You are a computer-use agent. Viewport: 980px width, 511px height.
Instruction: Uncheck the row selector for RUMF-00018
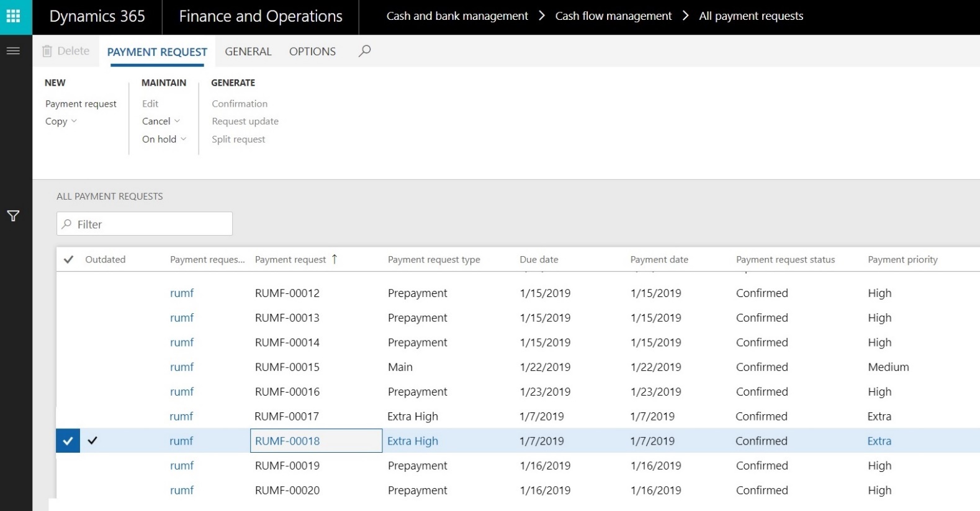68,441
